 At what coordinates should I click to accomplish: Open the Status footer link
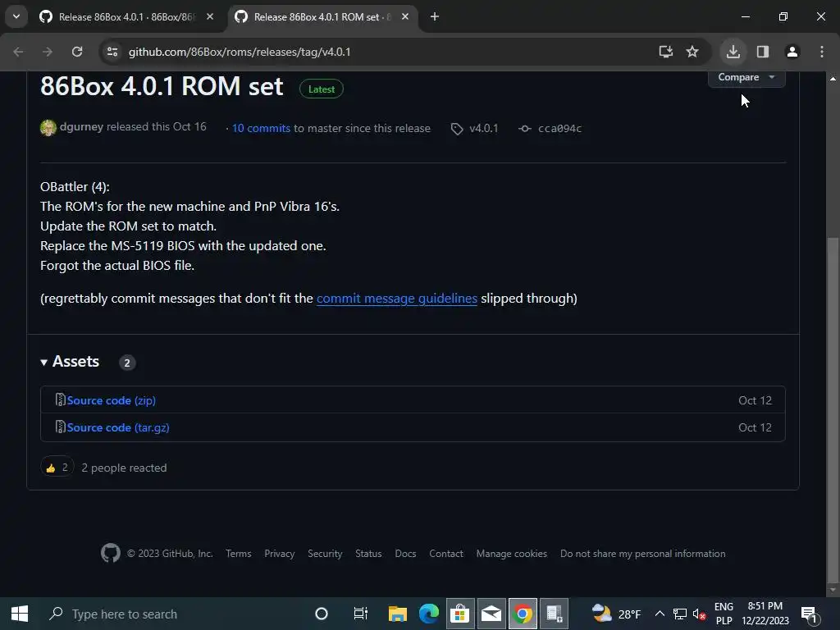tap(368, 554)
